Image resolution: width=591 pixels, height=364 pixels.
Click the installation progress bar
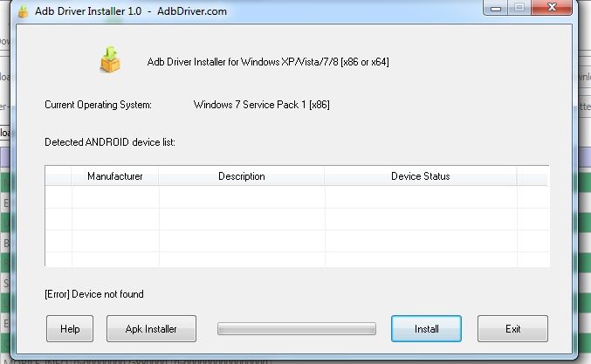297,329
